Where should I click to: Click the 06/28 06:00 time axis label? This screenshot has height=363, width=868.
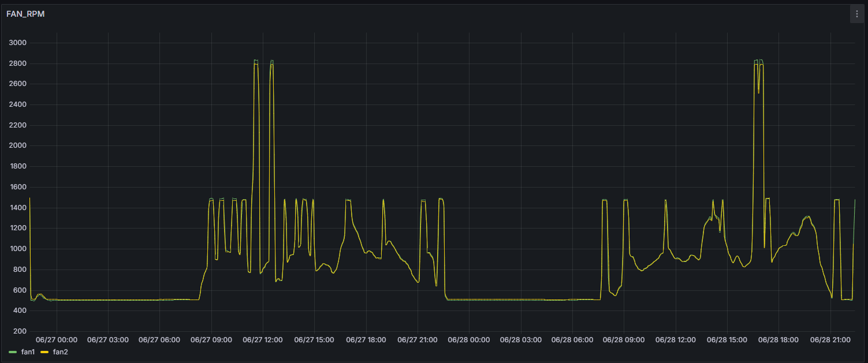pyautogui.click(x=572, y=340)
